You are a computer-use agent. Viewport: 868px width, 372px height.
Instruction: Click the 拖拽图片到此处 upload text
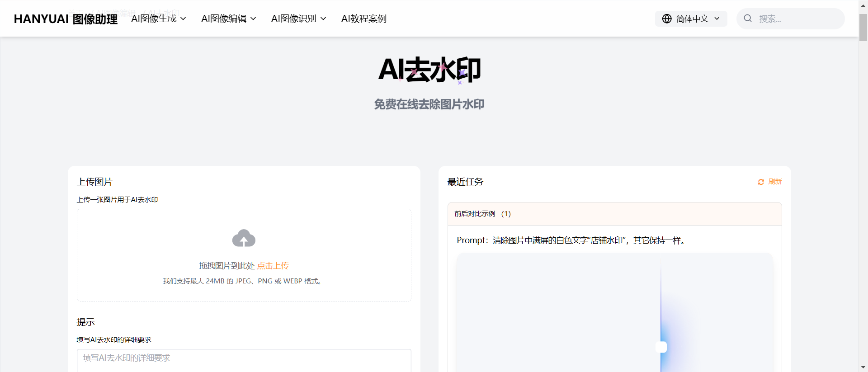[227, 266]
